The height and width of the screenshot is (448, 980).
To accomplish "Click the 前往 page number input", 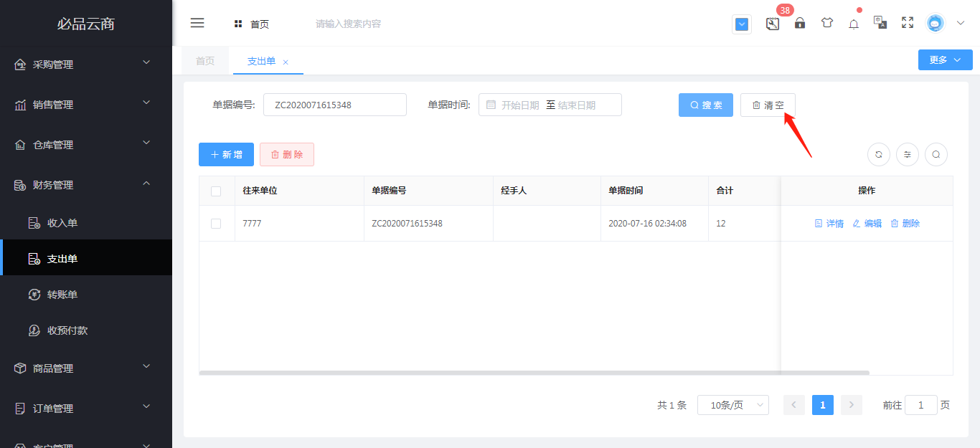I will [x=921, y=405].
